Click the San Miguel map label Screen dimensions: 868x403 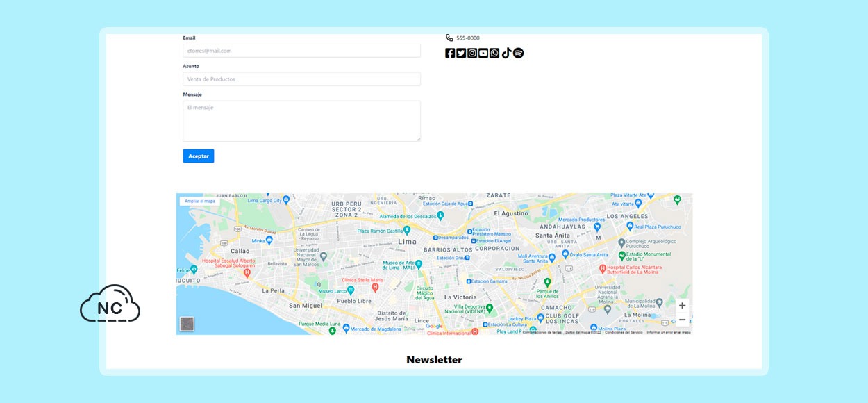click(x=306, y=306)
